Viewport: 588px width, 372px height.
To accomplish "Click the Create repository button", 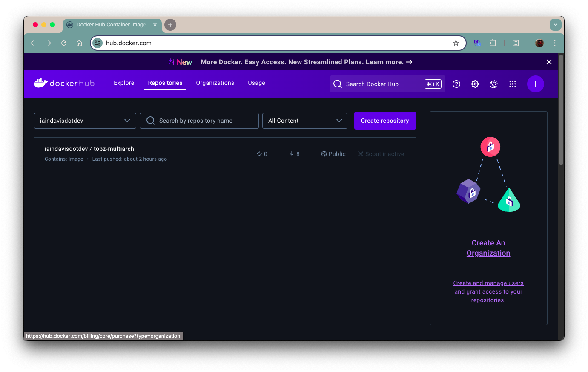I will click(385, 121).
